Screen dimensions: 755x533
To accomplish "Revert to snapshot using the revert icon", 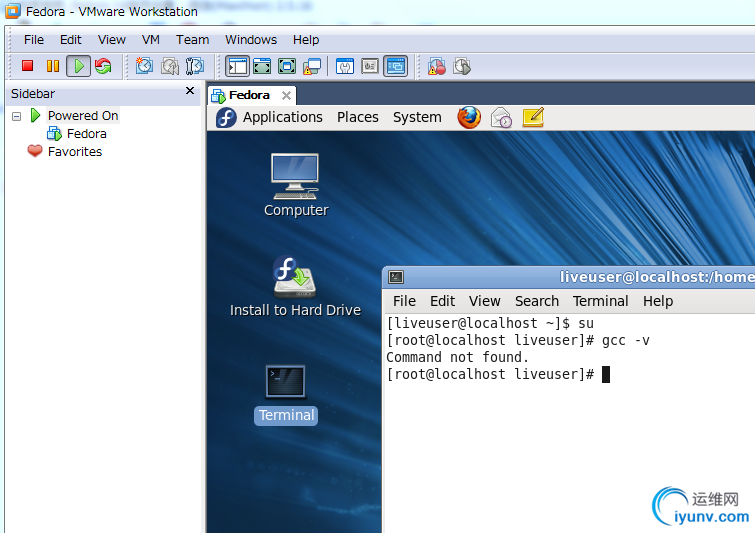I will click(169, 66).
